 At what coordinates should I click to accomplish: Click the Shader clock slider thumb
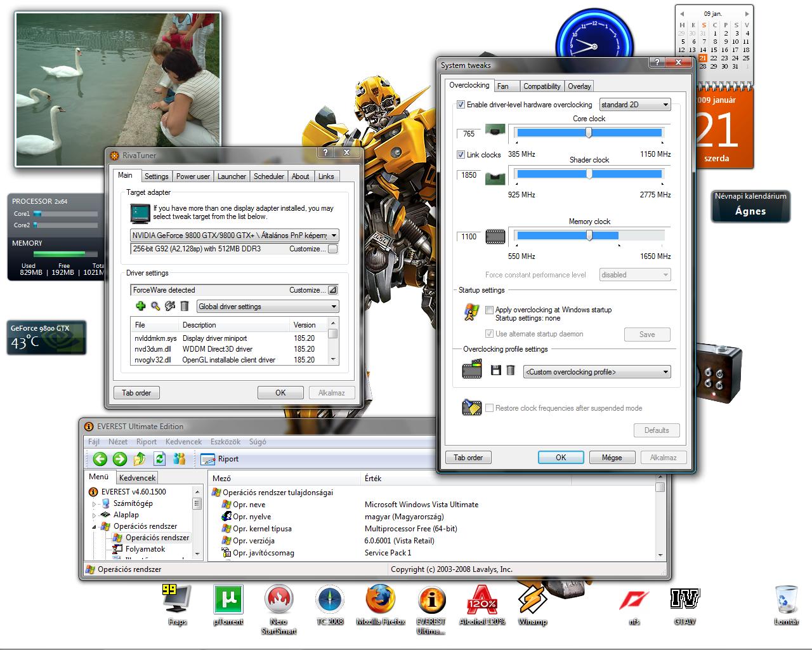(x=589, y=173)
